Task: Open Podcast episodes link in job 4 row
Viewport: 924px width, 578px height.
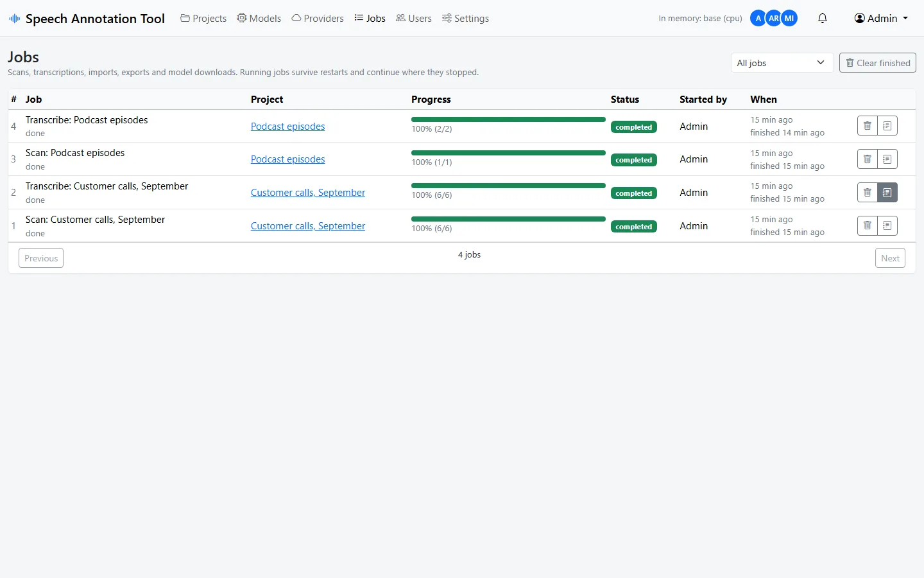Action: 287,127
